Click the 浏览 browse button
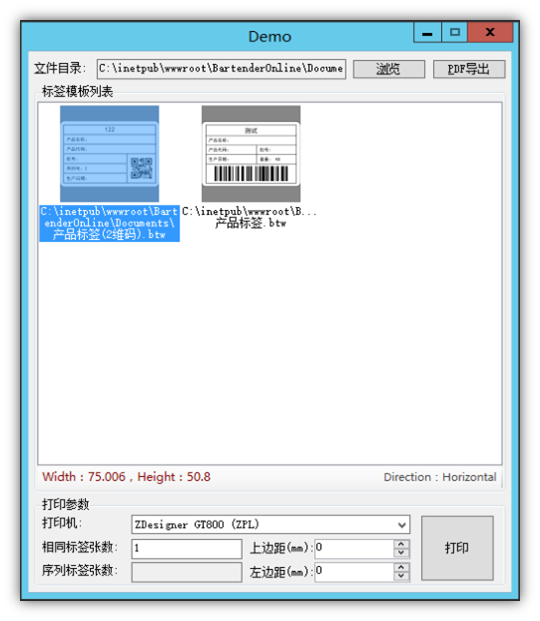 point(389,69)
